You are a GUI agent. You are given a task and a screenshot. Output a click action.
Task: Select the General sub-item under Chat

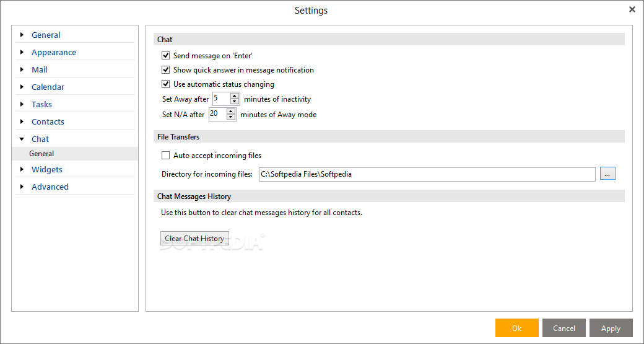[x=75, y=154]
